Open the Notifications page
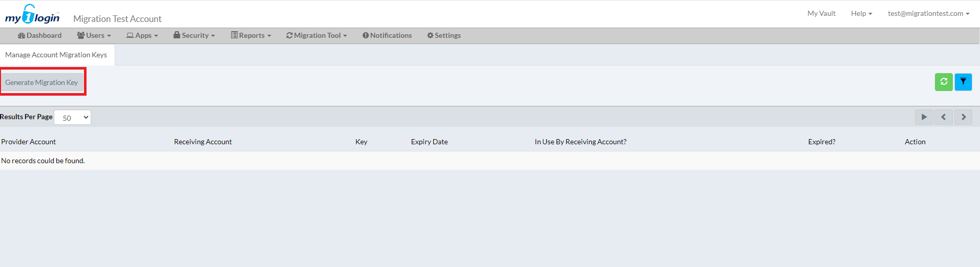 click(x=387, y=35)
